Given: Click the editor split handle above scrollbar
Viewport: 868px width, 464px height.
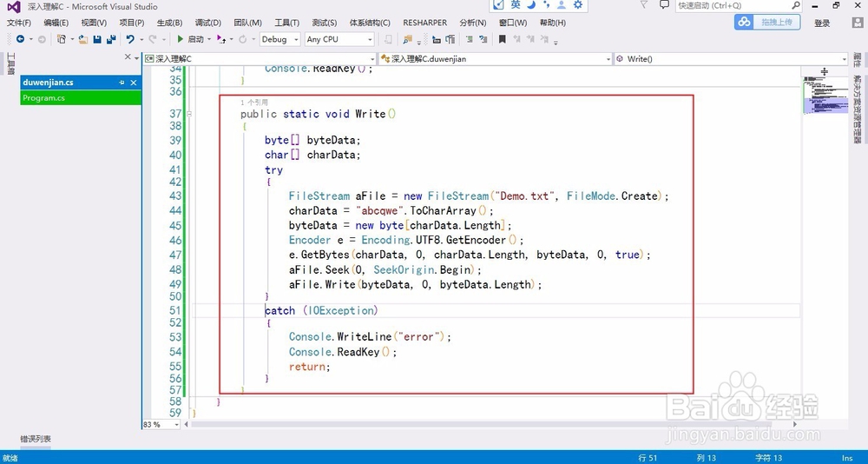Looking at the screenshot, I should (x=825, y=71).
